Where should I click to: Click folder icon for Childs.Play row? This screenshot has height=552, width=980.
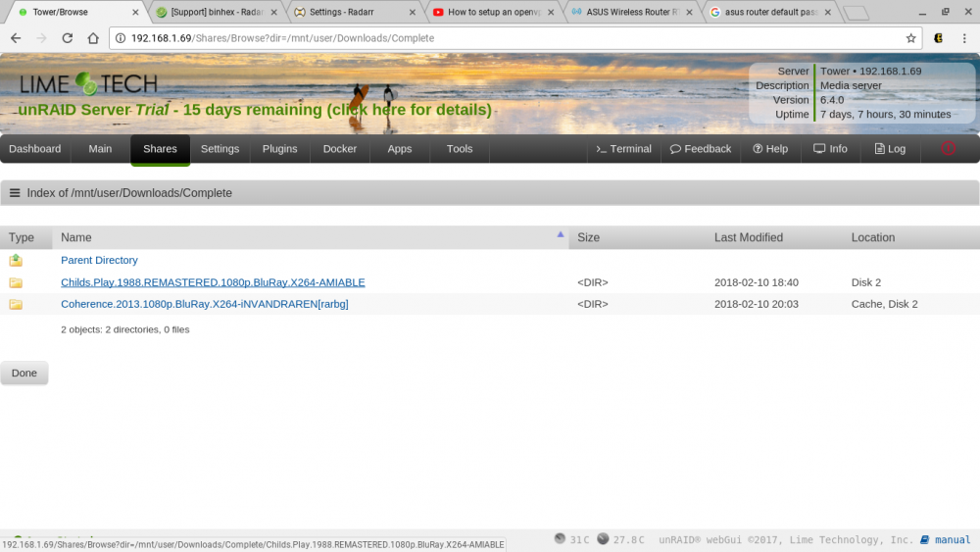click(x=16, y=282)
